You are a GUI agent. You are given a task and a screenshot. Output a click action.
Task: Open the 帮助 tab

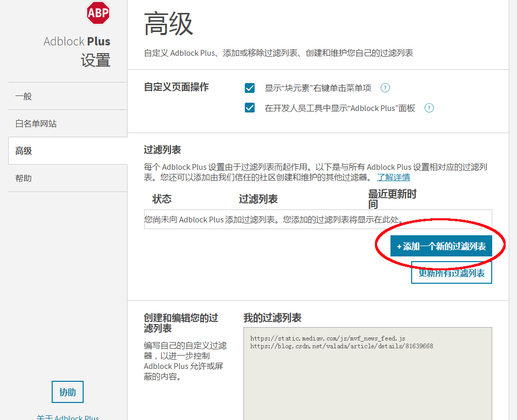(x=68, y=178)
